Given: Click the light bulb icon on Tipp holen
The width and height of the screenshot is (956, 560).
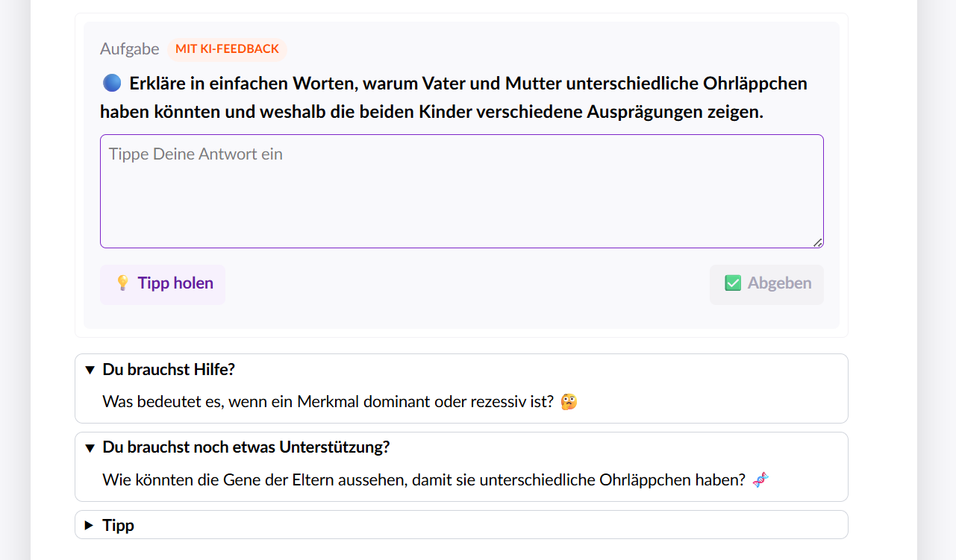Looking at the screenshot, I should pyautogui.click(x=122, y=283).
